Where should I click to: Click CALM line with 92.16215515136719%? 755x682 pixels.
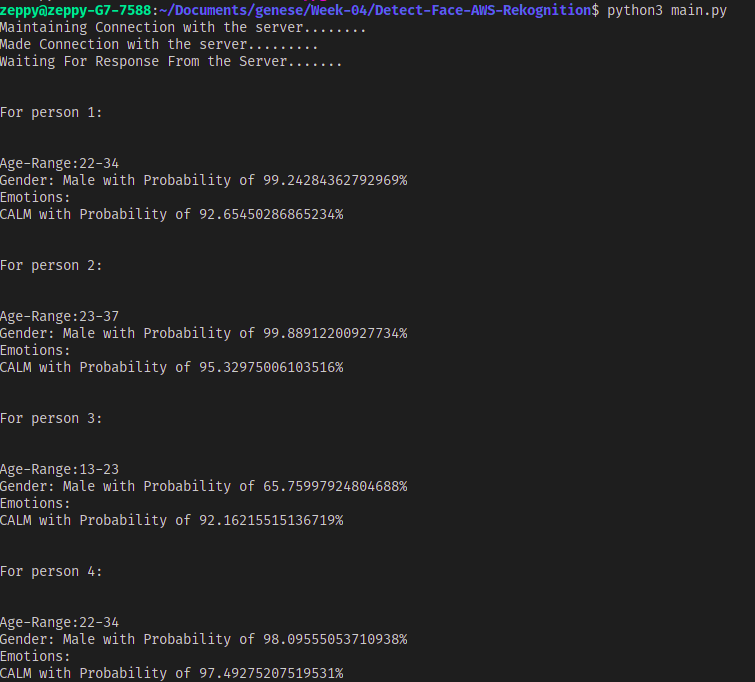click(x=171, y=521)
